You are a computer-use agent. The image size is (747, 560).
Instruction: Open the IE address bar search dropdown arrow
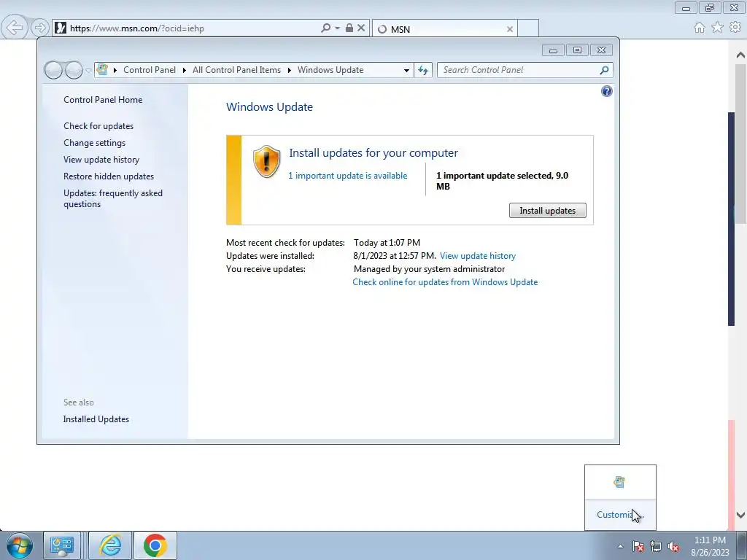click(337, 28)
